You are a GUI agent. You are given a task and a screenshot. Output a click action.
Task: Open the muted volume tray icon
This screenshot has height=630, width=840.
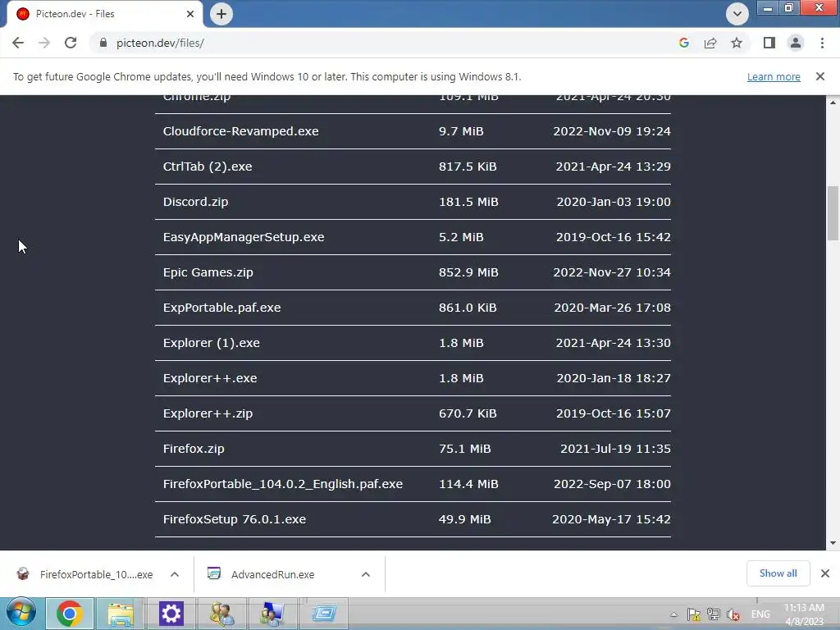(x=733, y=614)
